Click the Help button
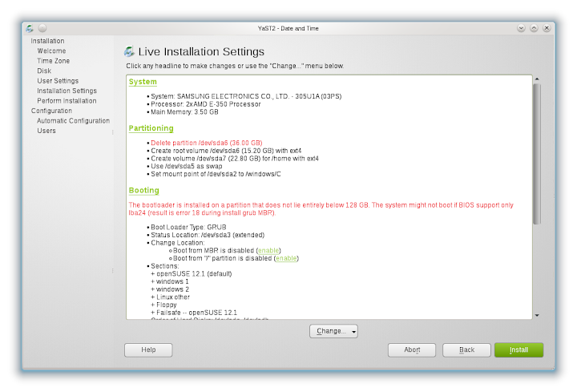This screenshot has width=577, height=392. (x=148, y=350)
